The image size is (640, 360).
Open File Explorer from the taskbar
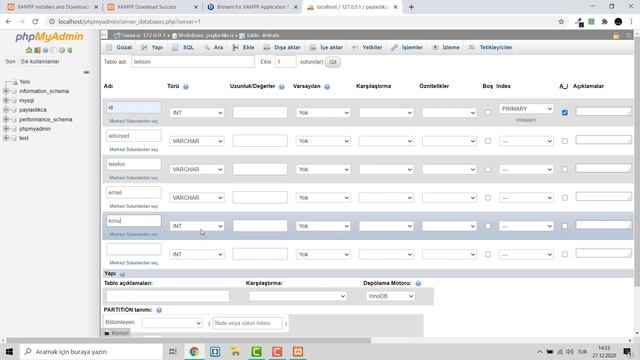tap(236, 351)
